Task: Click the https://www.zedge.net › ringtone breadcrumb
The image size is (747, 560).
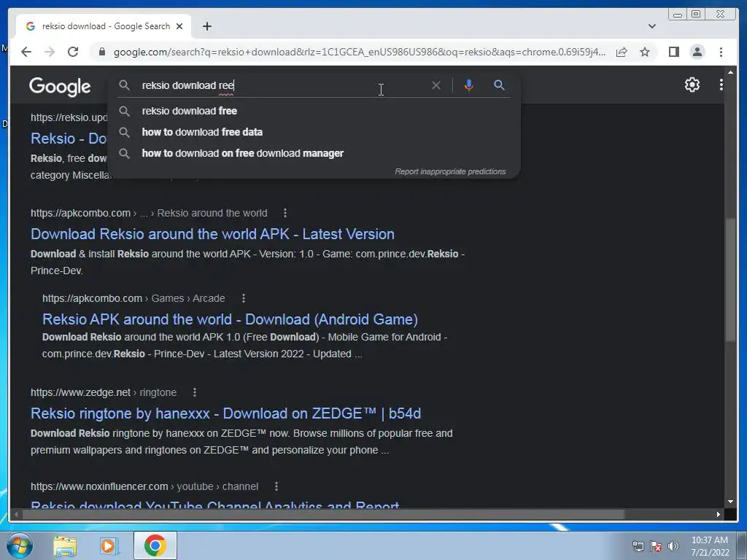Action: point(104,392)
